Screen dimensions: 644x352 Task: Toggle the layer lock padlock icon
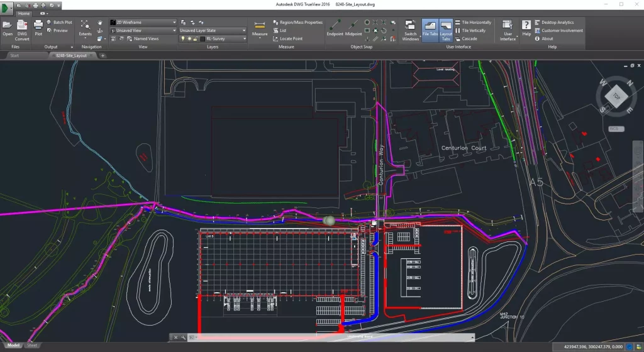pos(196,38)
